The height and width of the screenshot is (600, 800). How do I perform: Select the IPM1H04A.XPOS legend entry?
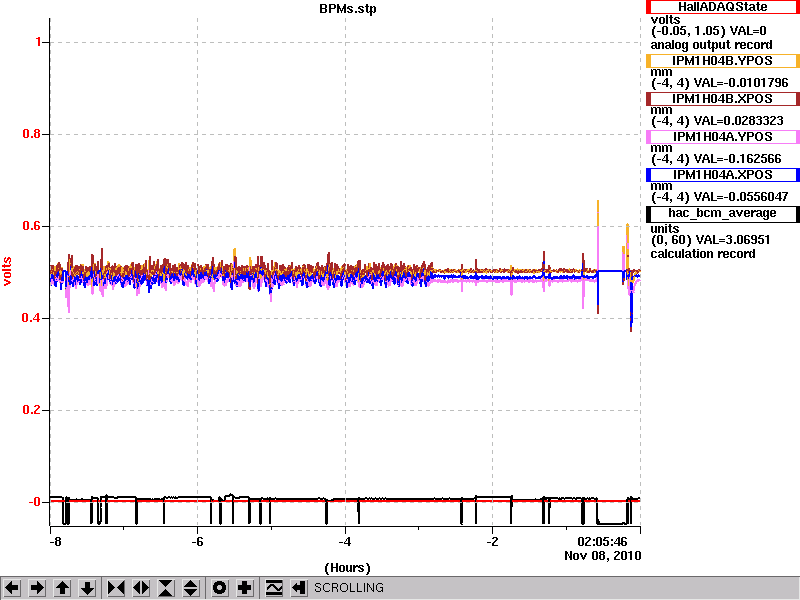[722, 174]
